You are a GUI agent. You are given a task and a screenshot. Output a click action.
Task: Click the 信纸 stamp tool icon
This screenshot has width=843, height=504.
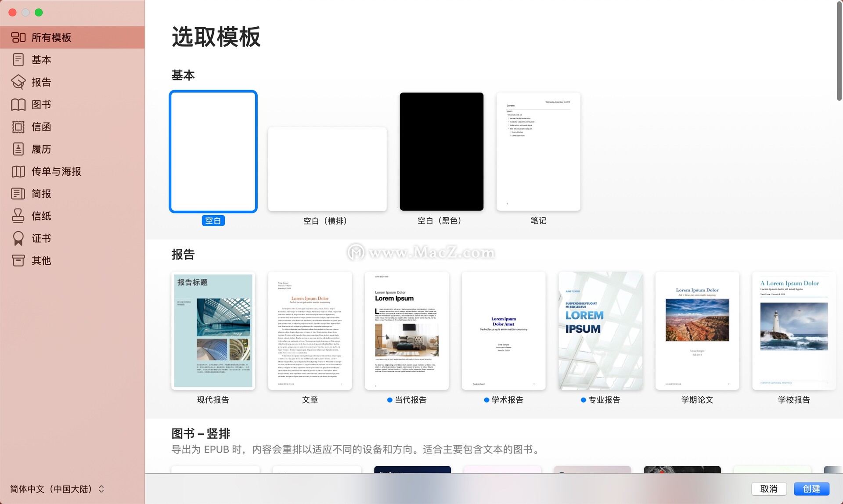18,216
